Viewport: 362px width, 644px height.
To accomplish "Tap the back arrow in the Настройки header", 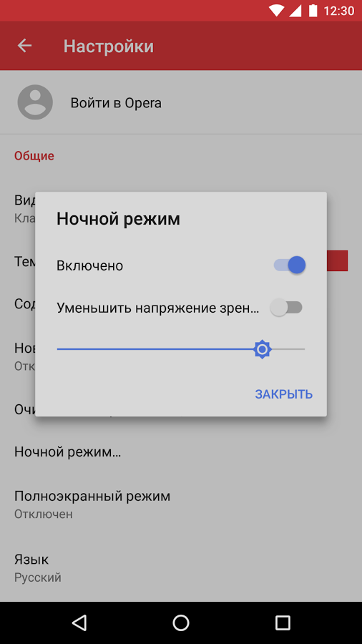I will click(x=24, y=46).
